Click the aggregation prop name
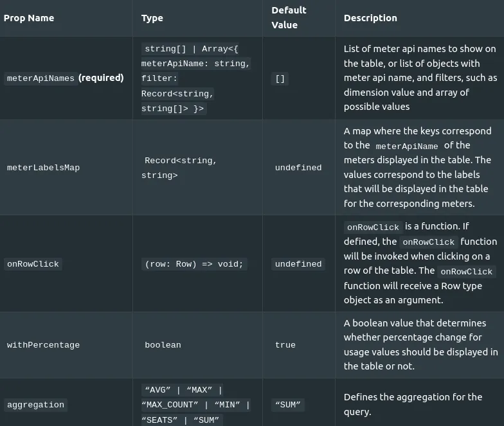Screen dimensions: 504x426 point(35,405)
